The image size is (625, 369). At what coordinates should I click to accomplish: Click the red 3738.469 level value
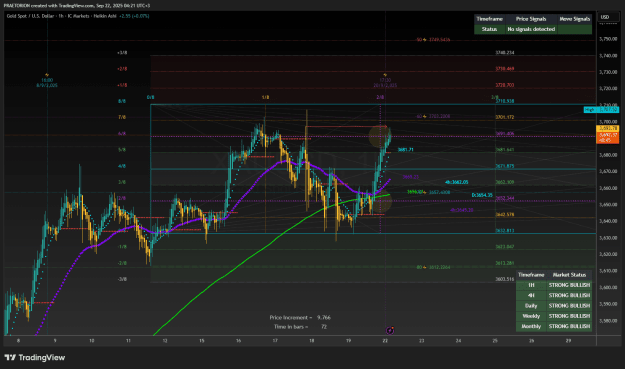pos(505,69)
